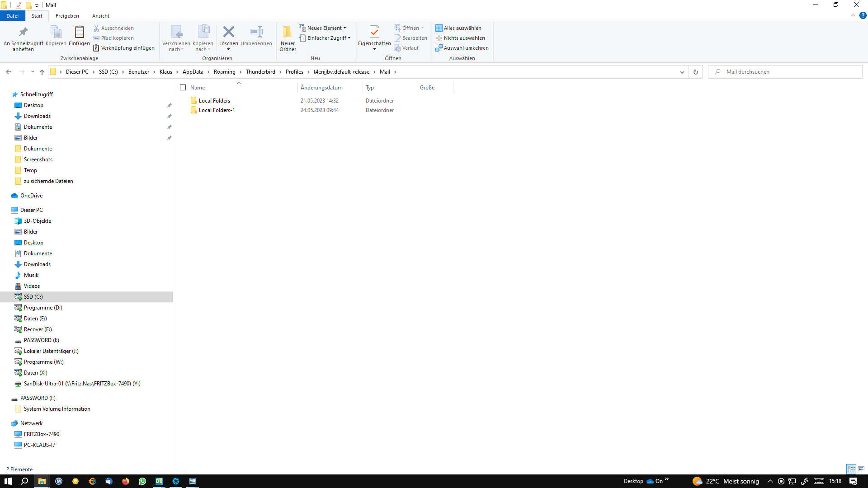Screen dimensions: 868x488
Task: Create a Neuer Ordner
Action: [x=288, y=38]
